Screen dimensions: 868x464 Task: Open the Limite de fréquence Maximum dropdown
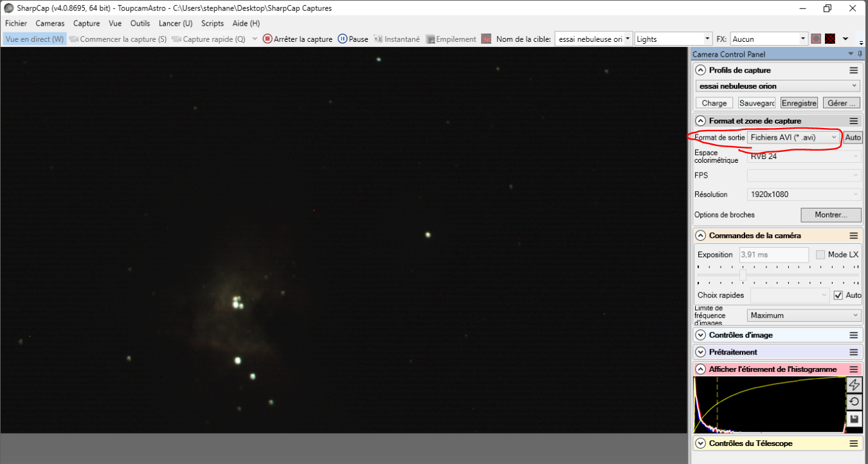tap(804, 315)
